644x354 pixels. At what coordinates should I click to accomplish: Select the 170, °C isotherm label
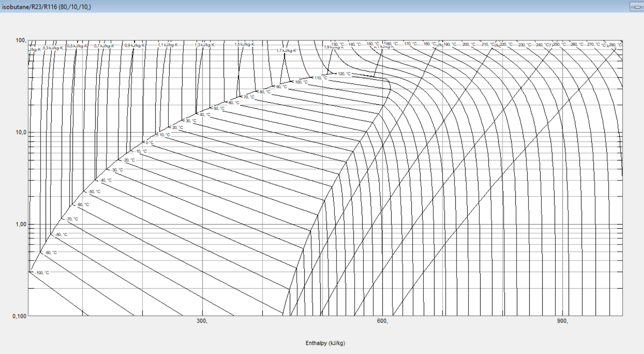click(x=411, y=44)
